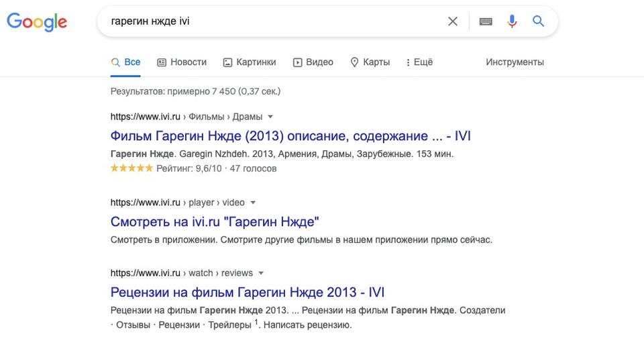Expand dropdown arrow next to Фильмы › Драмы
The width and height of the screenshot is (644, 362).
pos(270,117)
